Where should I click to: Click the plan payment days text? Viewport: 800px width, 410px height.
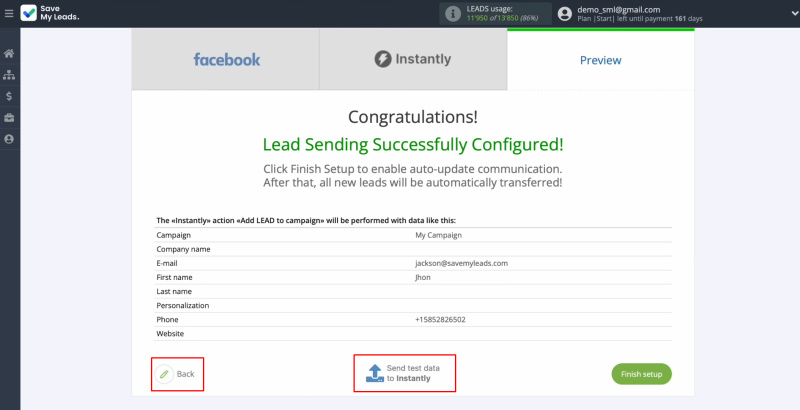tap(640, 19)
